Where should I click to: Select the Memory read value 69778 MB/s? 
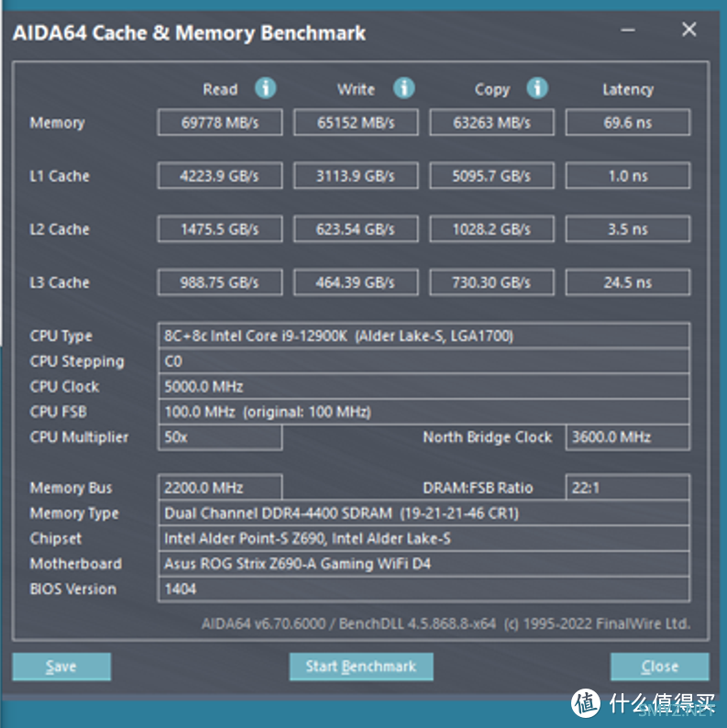(x=220, y=123)
